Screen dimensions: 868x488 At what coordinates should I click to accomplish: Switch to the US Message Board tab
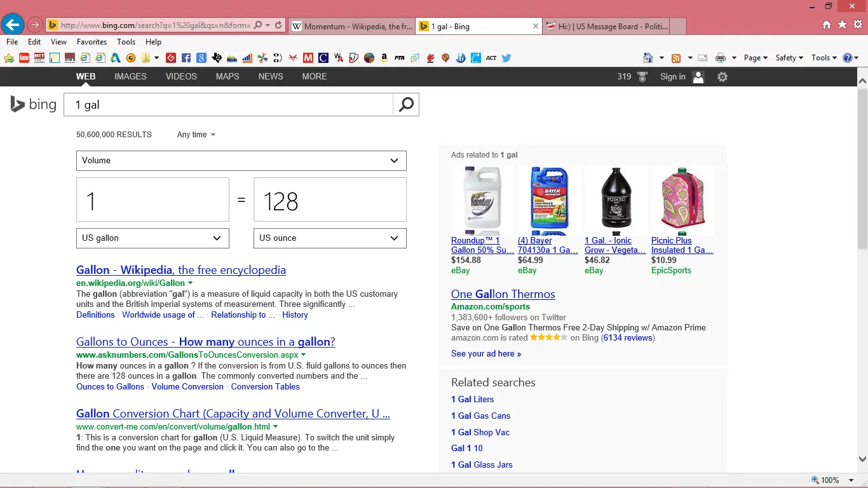pyautogui.click(x=607, y=26)
